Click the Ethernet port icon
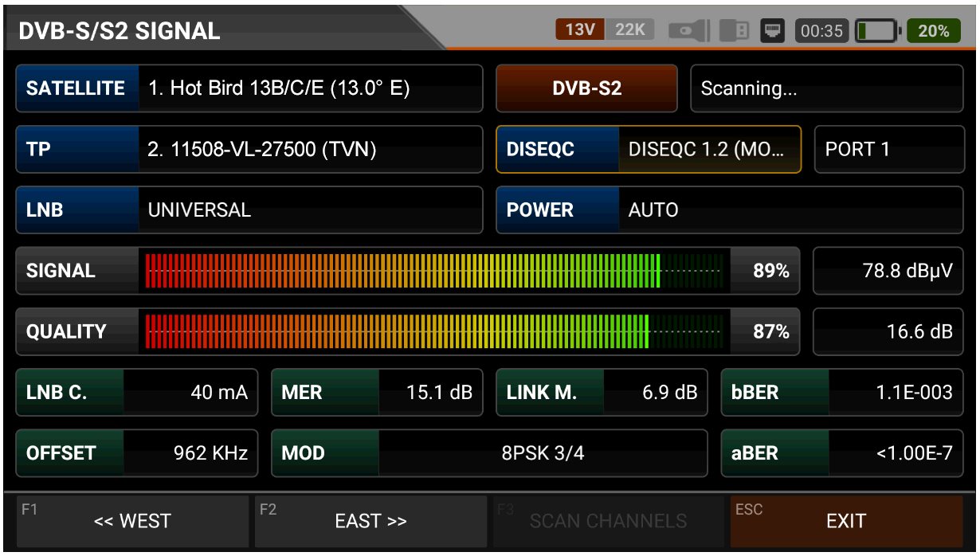The image size is (980, 556). pyautogui.click(x=773, y=31)
